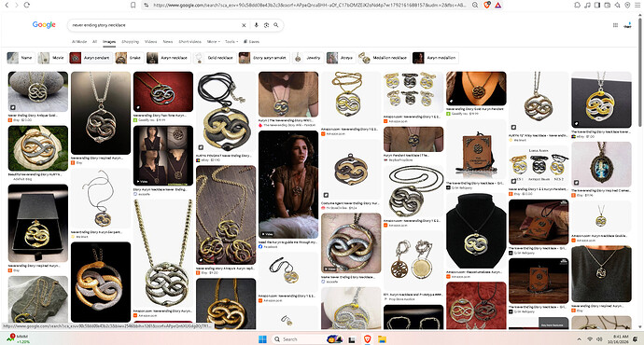Click the volume icon in system tray
Screen dimensions: 644x345
(x=599, y=339)
